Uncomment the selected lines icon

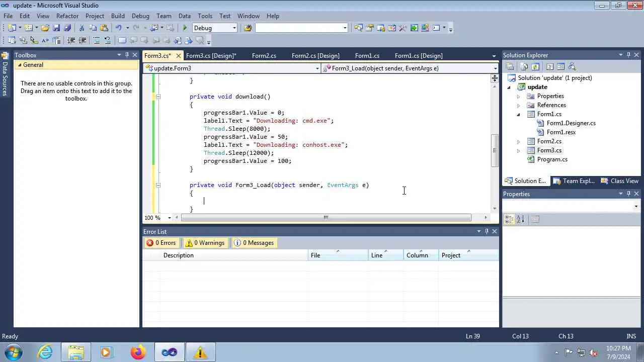(107, 40)
